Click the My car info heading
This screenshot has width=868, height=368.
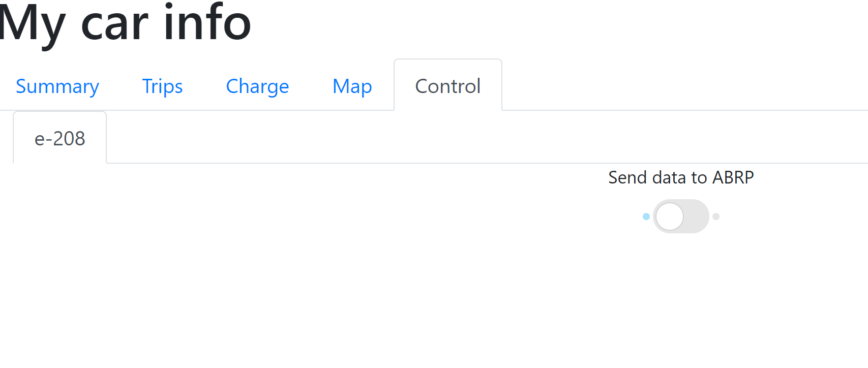[125, 23]
